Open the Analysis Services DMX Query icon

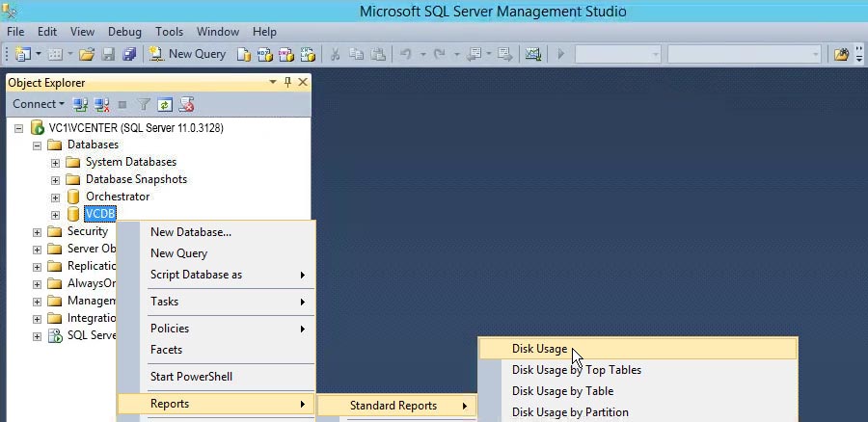click(286, 54)
